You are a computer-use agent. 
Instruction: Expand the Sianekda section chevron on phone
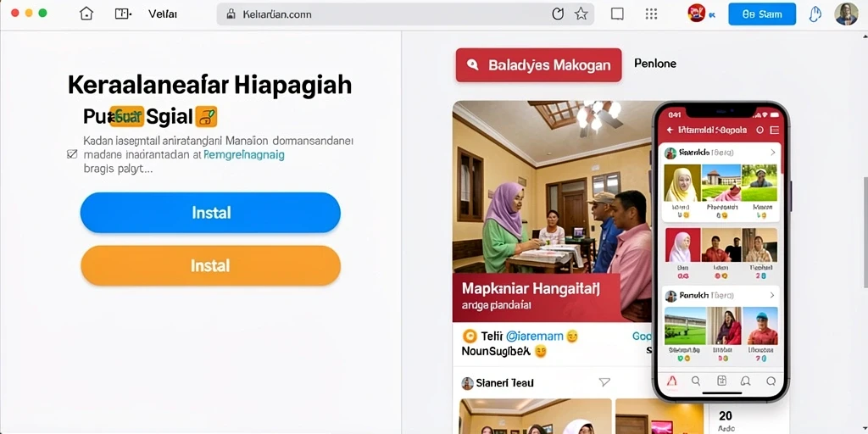pyautogui.click(x=773, y=153)
